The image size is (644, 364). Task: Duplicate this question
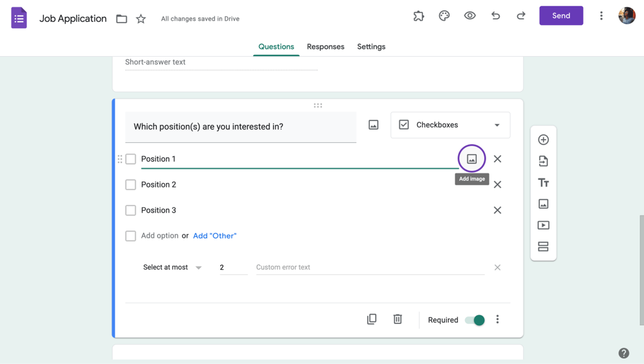pyautogui.click(x=372, y=319)
